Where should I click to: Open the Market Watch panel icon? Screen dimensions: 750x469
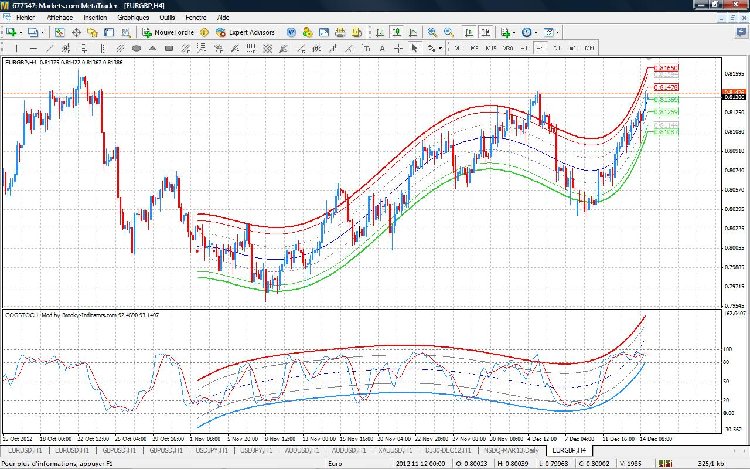click(x=60, y=32)
